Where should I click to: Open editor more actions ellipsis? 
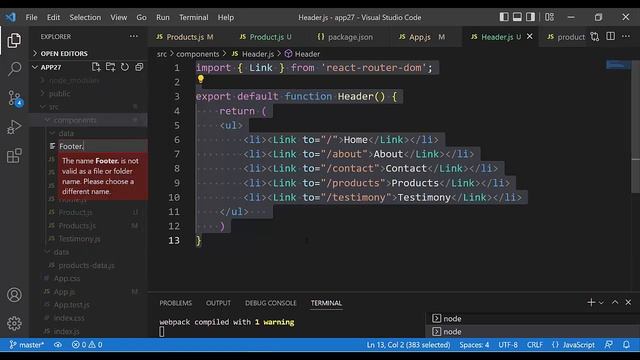coord(626,36)
